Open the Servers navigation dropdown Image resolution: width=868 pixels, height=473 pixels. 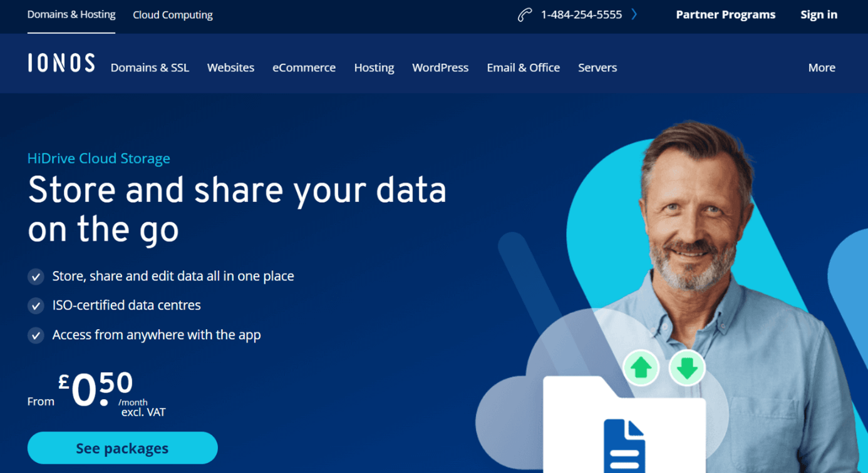tap(597, 67)
